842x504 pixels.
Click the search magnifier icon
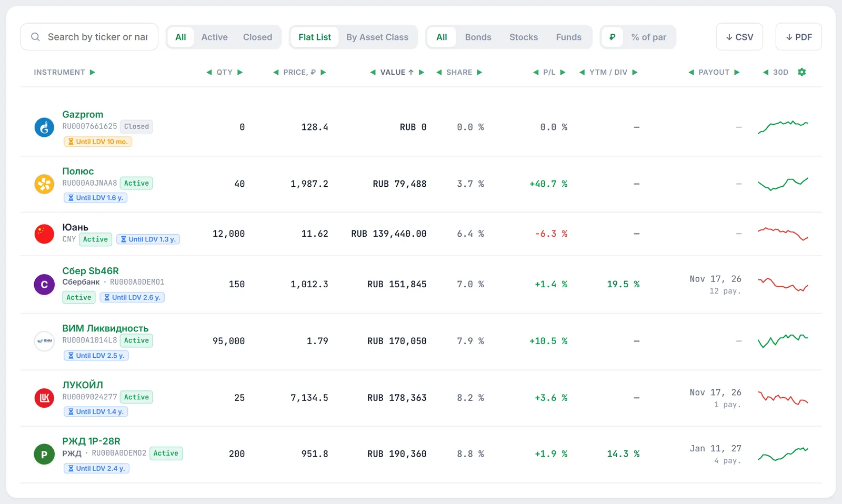(x=35, y=37)
